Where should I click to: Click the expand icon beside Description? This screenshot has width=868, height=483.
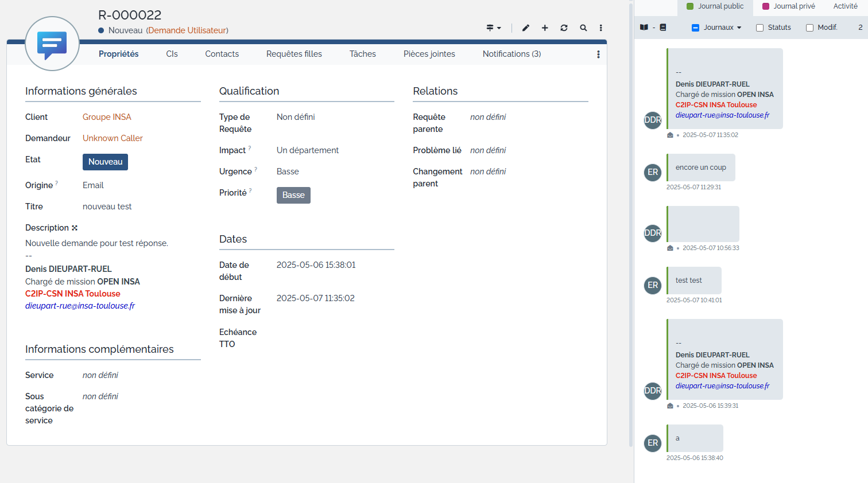(75, 228)
